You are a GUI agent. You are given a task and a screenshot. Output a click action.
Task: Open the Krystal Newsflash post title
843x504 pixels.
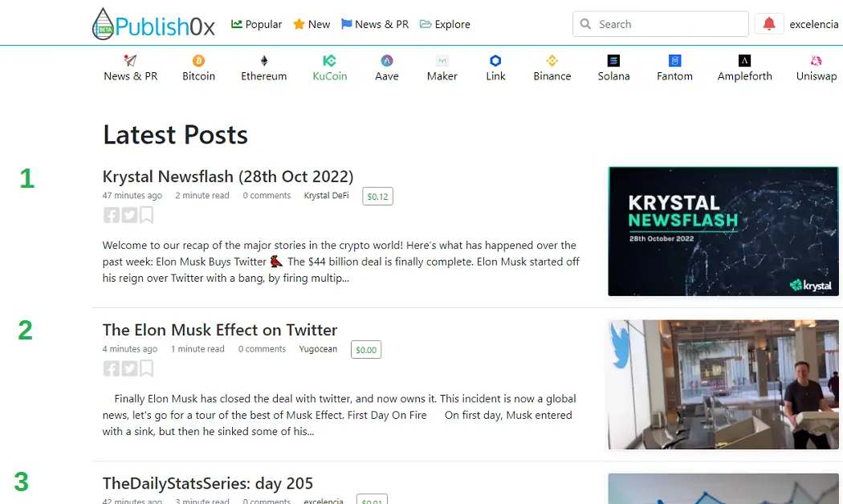click(228, 177)
